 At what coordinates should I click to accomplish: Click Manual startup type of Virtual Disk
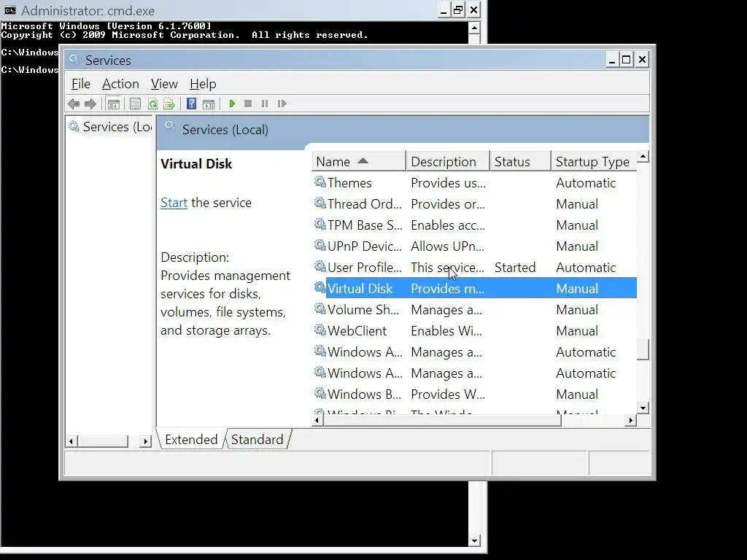[577, 289]
